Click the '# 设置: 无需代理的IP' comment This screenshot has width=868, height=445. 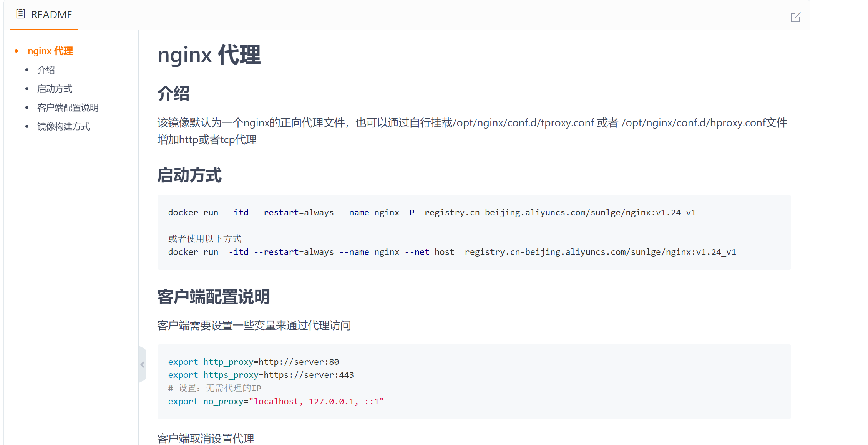[215, 388]
